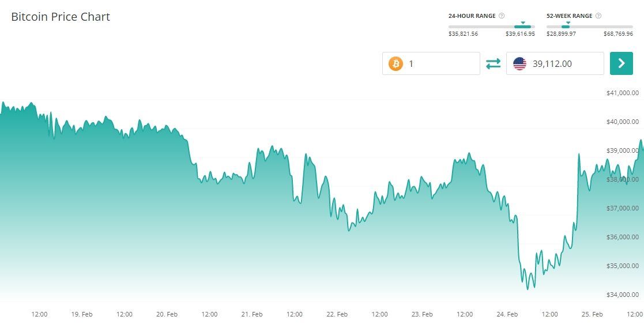This screenshot has height=324, width=644.
Task: Click the 24. Feb date axis label
Action: pos(507,314)
